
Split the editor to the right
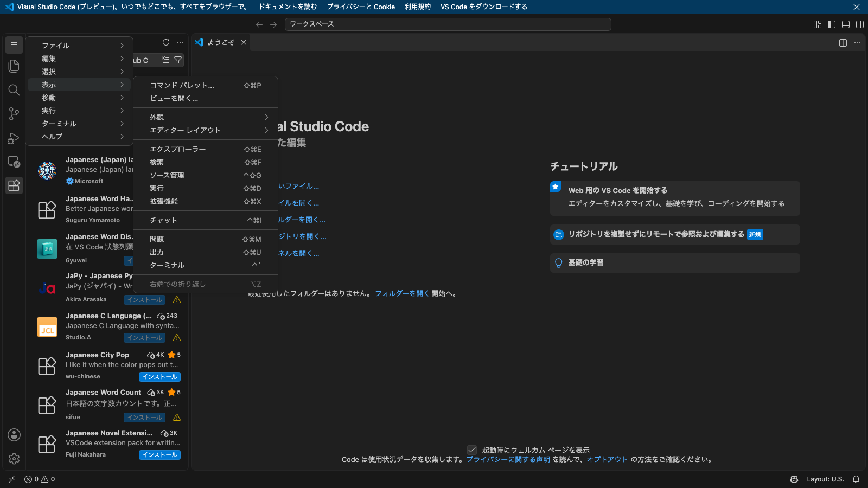[843, 43]
